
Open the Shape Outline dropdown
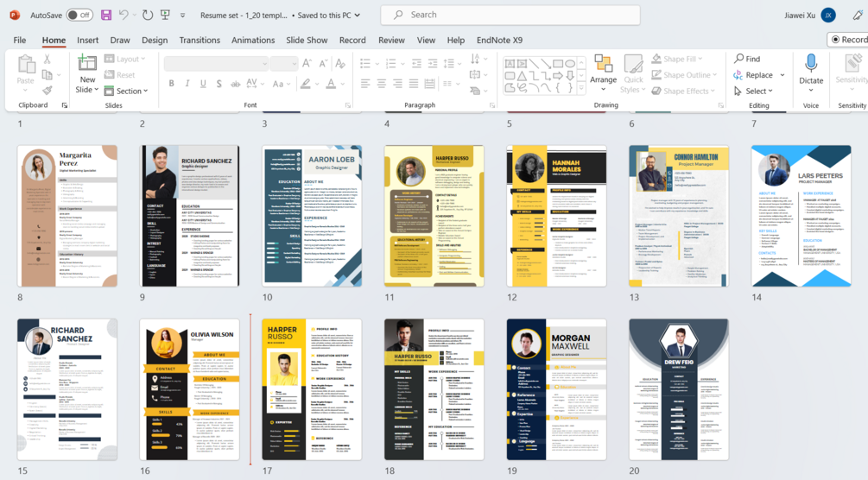coord(684,75)
